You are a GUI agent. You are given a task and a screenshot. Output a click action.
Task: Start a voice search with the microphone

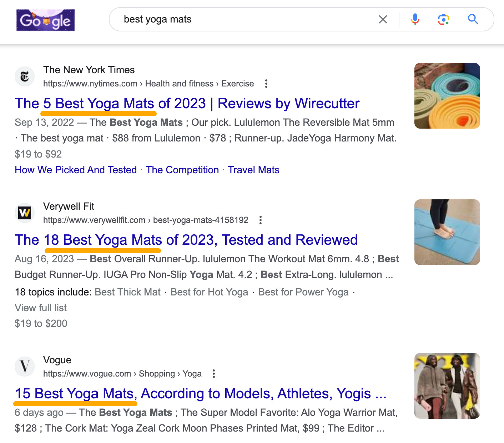[x=414, y=19]
